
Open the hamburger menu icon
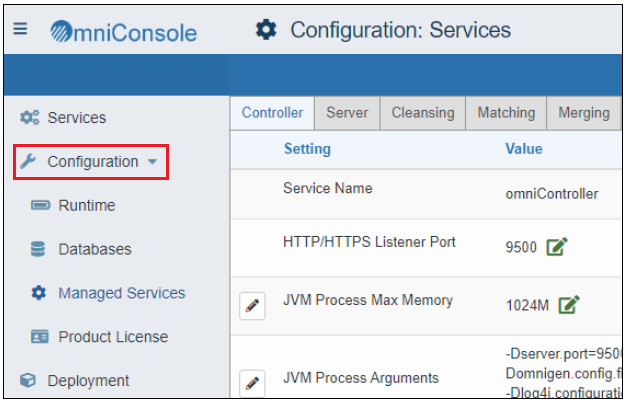20,29
